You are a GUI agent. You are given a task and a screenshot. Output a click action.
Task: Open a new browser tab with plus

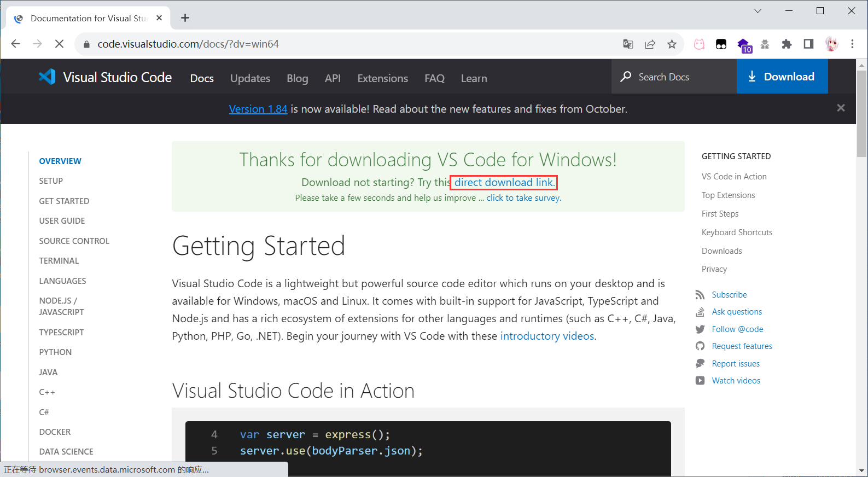click(x=185, y=18)
